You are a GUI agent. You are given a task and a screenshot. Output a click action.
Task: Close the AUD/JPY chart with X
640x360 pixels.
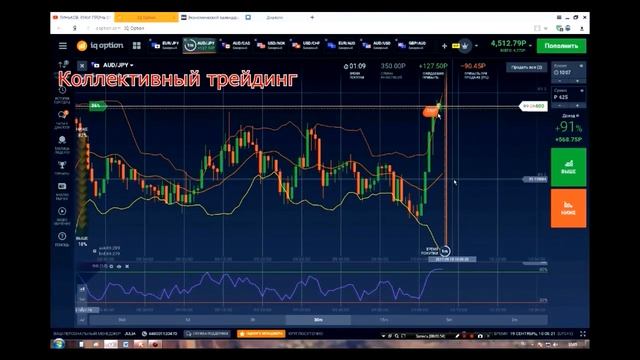(x=82, y=66)
